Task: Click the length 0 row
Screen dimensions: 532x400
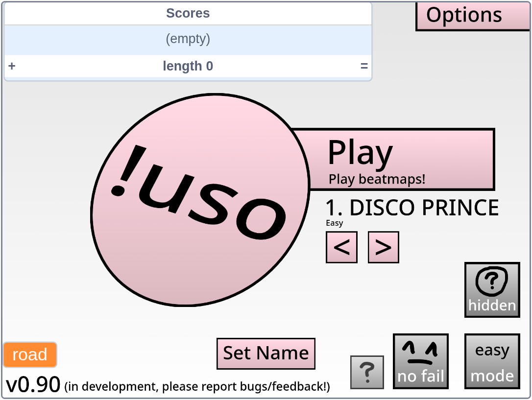Action: [188, 66]
